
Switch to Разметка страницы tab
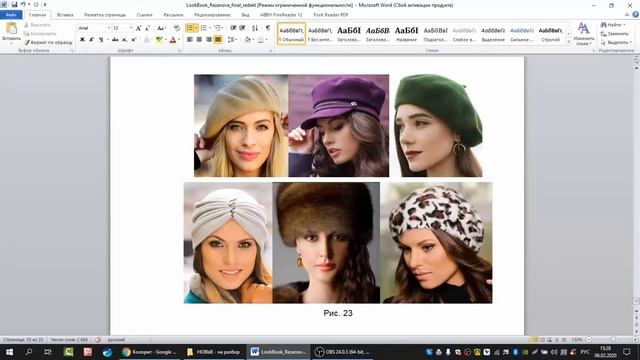point(105,15)
